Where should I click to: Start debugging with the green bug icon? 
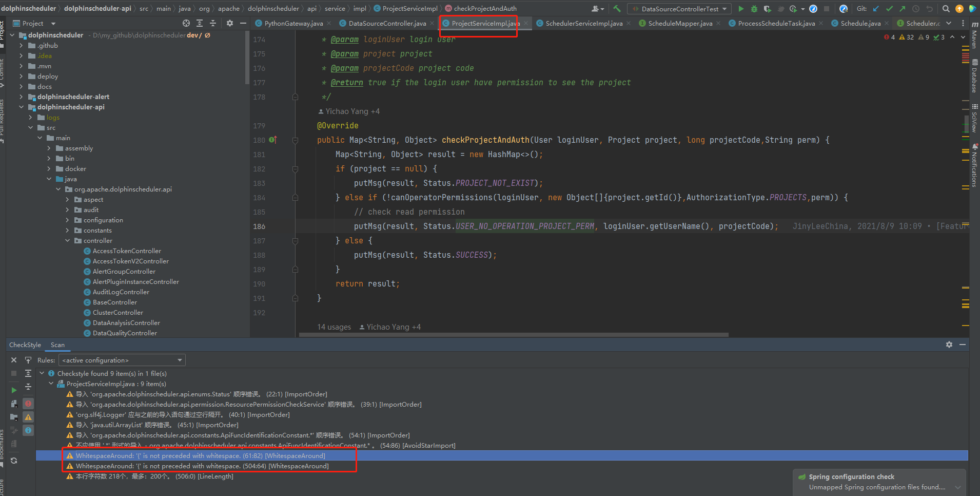click(754, 9)
